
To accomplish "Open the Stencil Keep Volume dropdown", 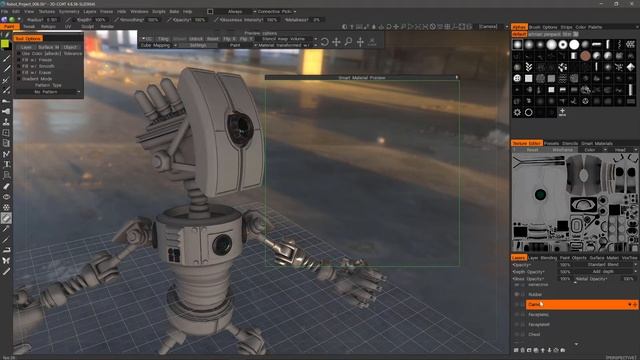I will pos(286,39).
